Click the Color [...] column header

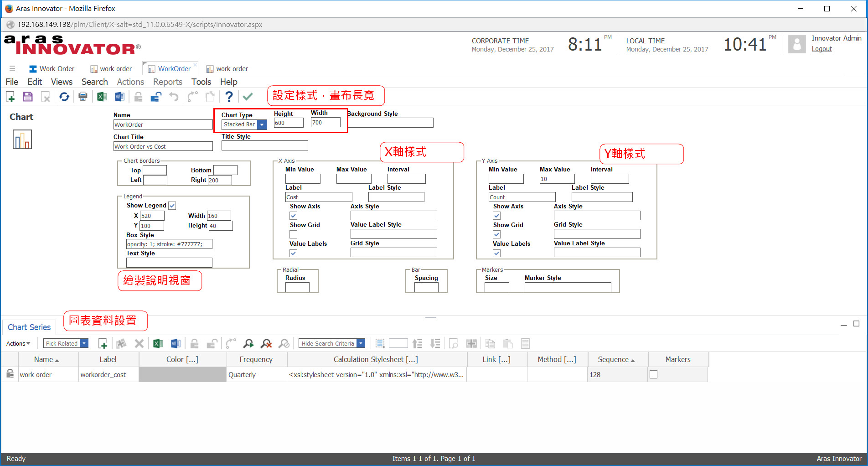pyautogui.click(x=182, y=359)
